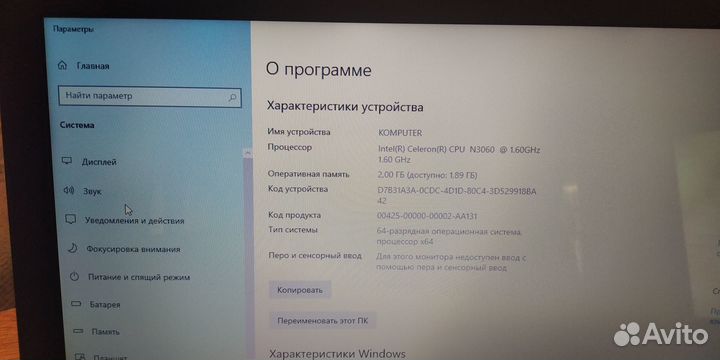720x360 pixels.
Task: Click the 64-разрядная операционная система text
Action: 449,236
